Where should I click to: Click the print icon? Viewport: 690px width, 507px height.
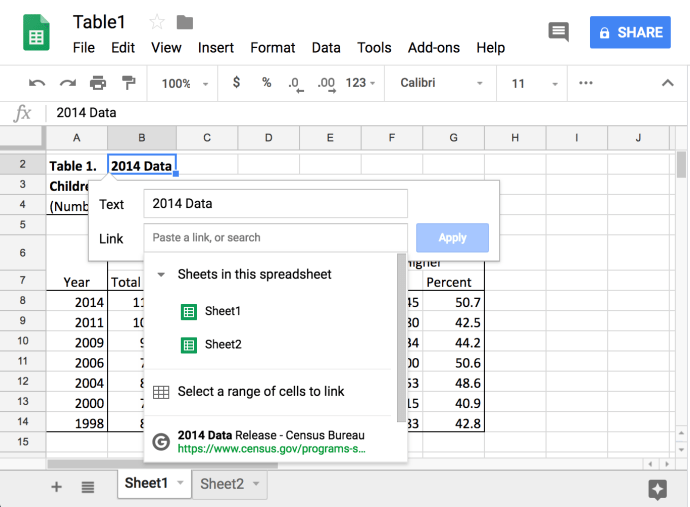(x=98, y=83)
